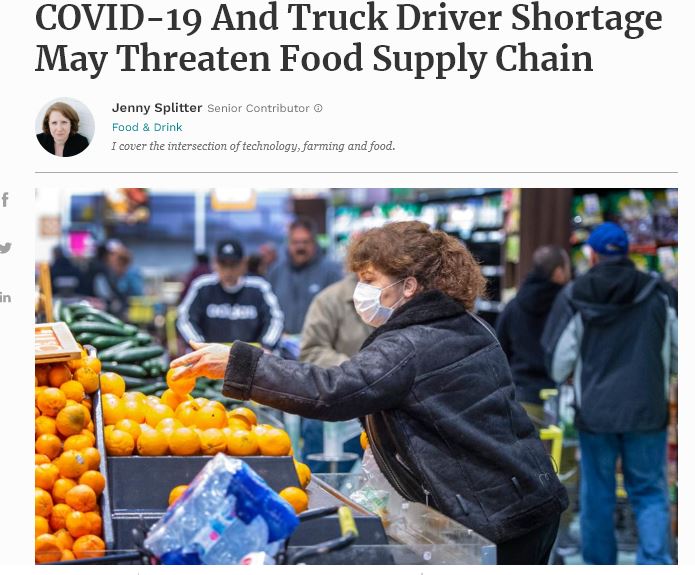Viewport: 695px width, 575px height.
Task: Click the article headline about COVID-19
Action: tap(348, 38)
